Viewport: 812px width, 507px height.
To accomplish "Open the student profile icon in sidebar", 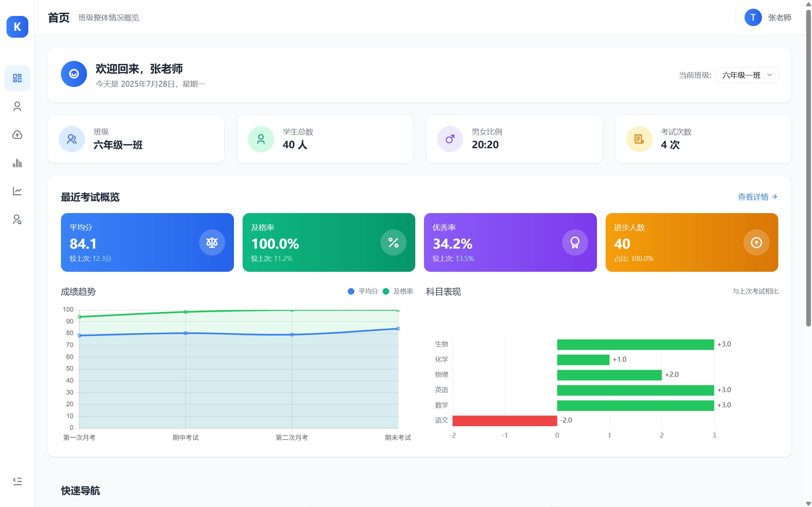I will point(17,106).
